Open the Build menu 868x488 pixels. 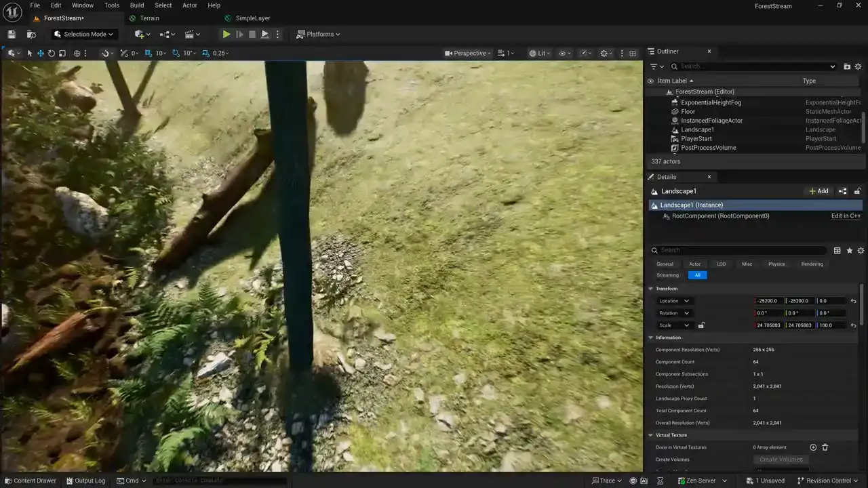point(137,5)
